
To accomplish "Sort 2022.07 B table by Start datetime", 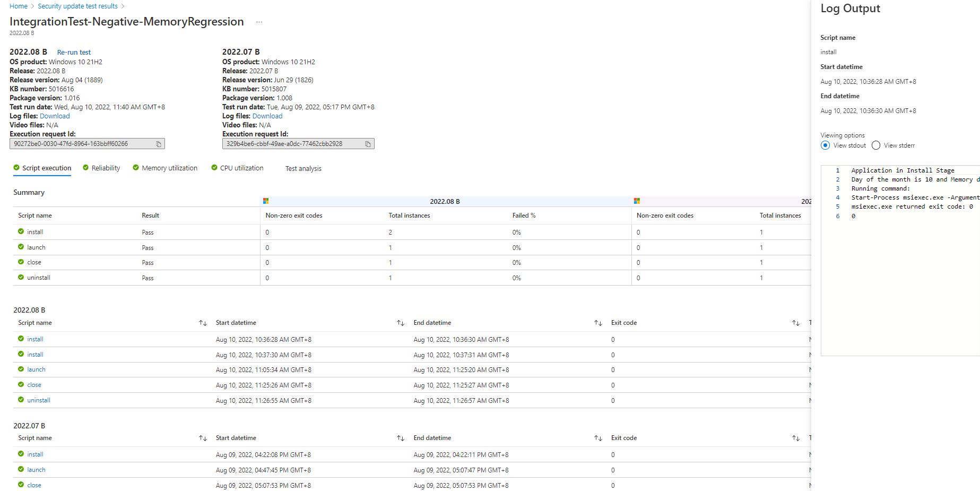I will pyautogui.click(x=401, y=438).
